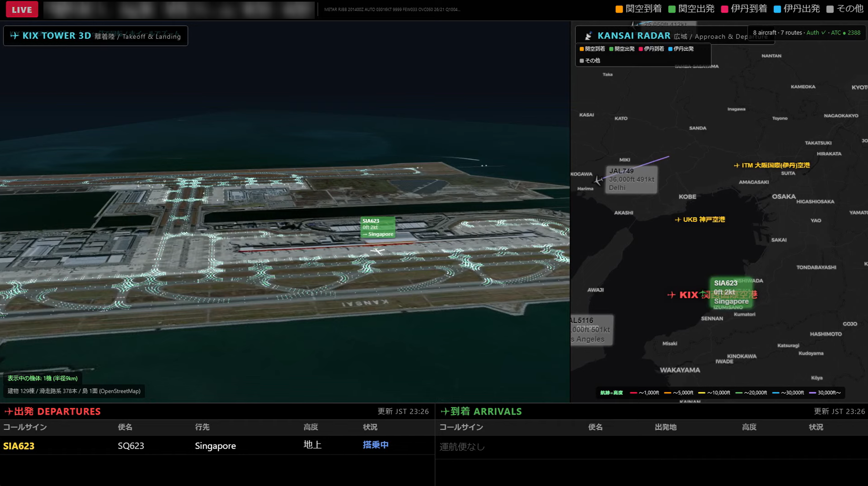The height and width of the screenshot is (486, 868).
Task: Click the 関空出発 entry in radar legend
Action: [x=622, y=49]
